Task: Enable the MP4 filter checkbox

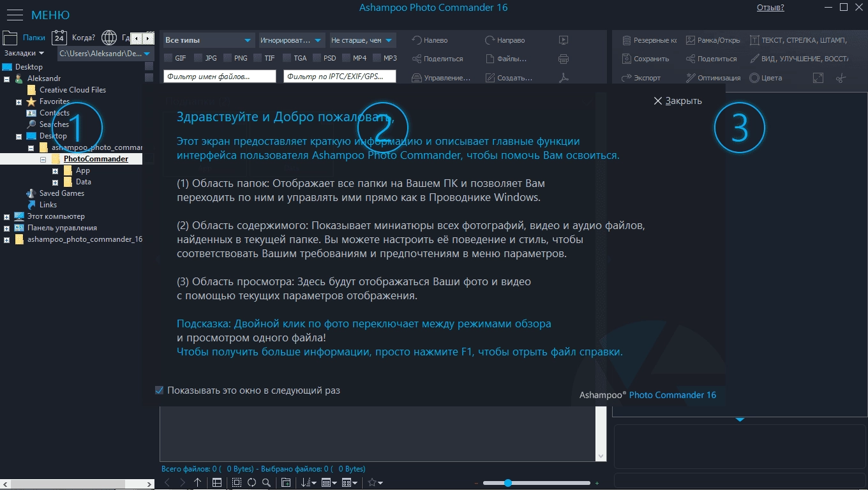Action: coord(347,58)
